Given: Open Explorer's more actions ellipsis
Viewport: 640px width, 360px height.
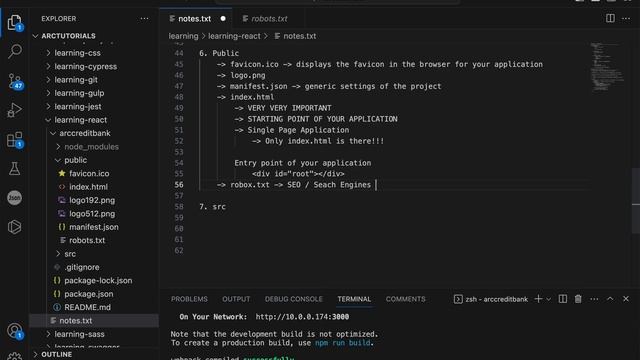Looking at the screenshot, I should (x=144, y=19).
